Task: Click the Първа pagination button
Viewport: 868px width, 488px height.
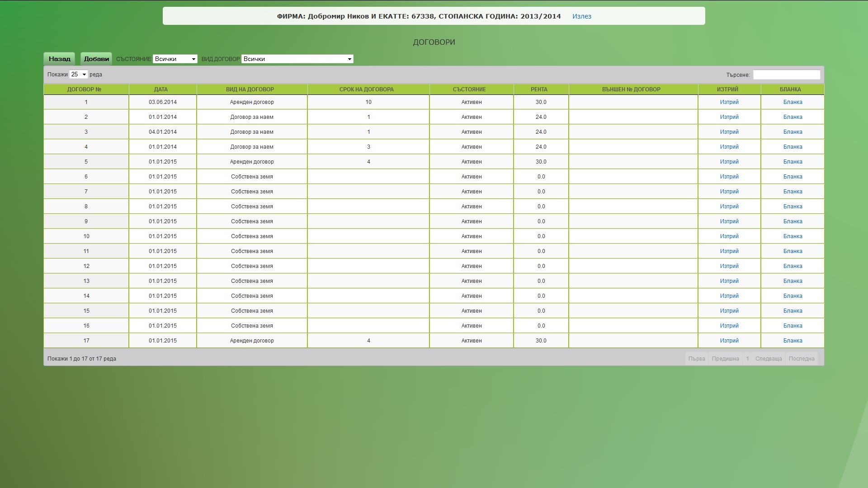Action: tap(696, 359)
